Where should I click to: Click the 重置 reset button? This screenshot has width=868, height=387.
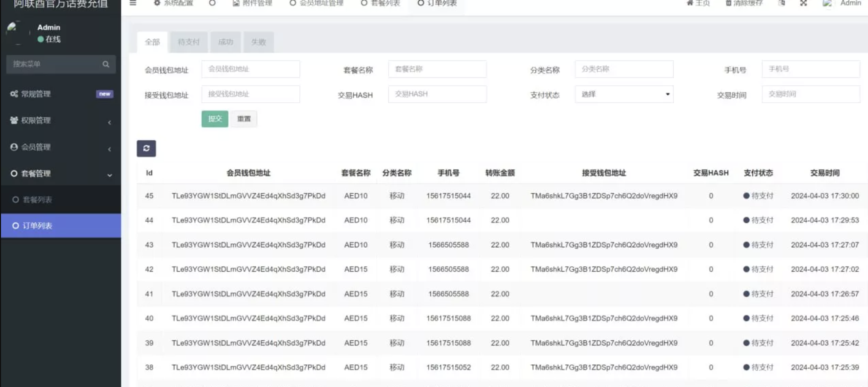pos(244,119)
